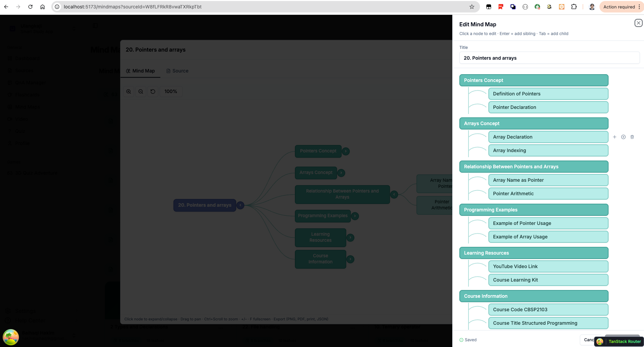Open the browser extensions puzzle icon
The image size is (644, 347).
pos(574,7)
